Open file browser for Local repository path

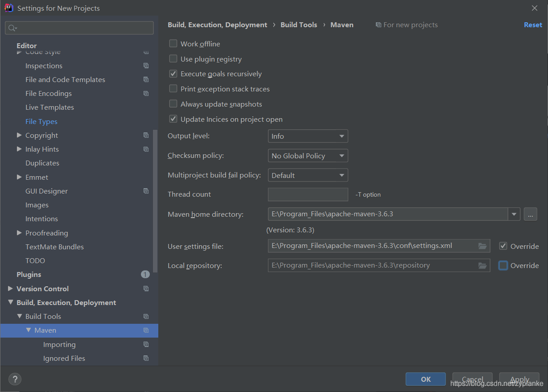(x=482, y=265)
